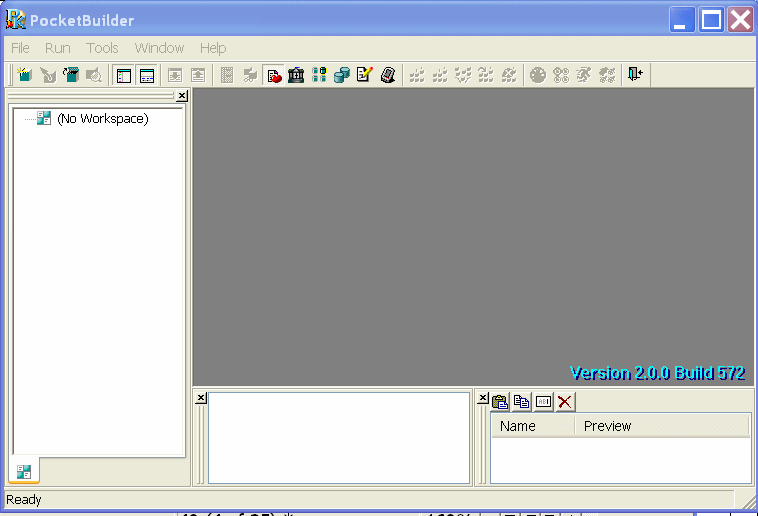Click inside the empty Output text area
This screenshot has height=516, width=758.
click(339, 438)
